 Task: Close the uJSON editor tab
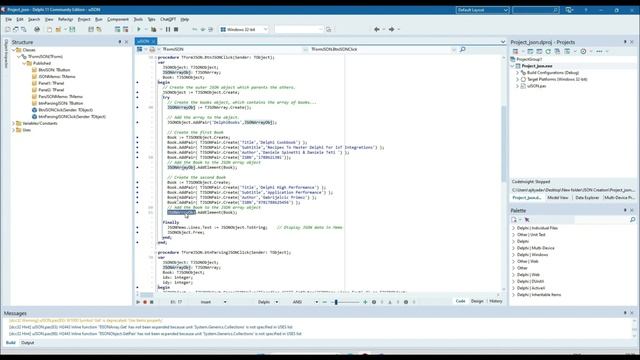(x=153, y=41)
